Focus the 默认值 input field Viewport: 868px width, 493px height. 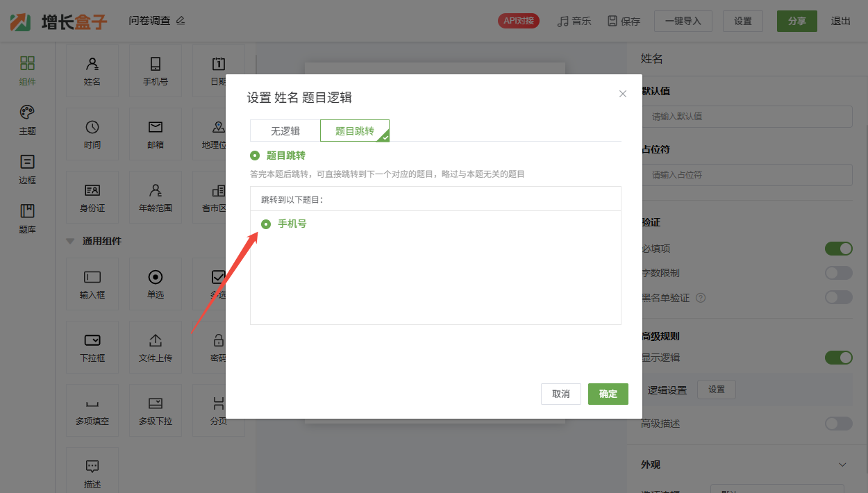pyautogui.click(x=746, y=117)
